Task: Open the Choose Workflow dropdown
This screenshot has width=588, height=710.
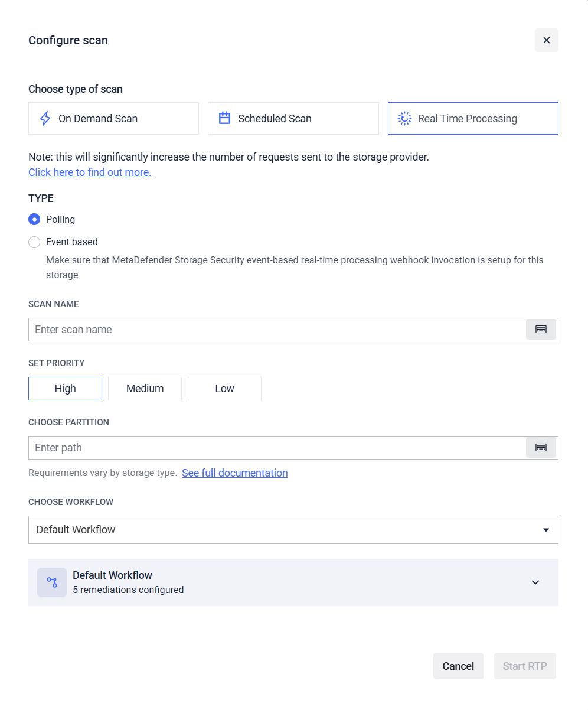Action: pyautogui.click(x=293, y=530)
